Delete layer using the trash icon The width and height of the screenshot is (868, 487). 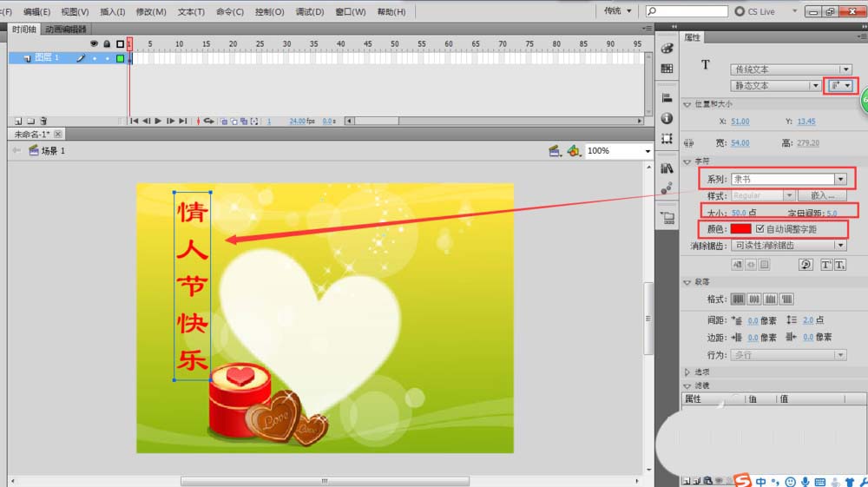tap(43, 122)
